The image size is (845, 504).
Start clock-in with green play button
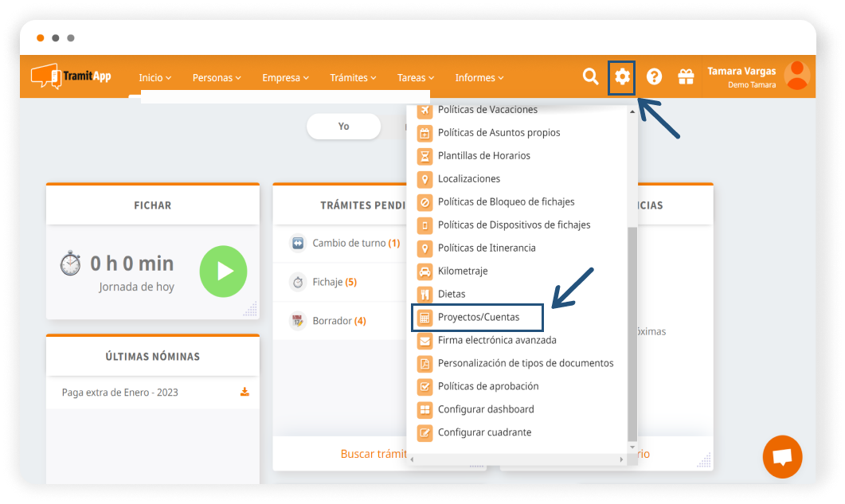(223, 271)
